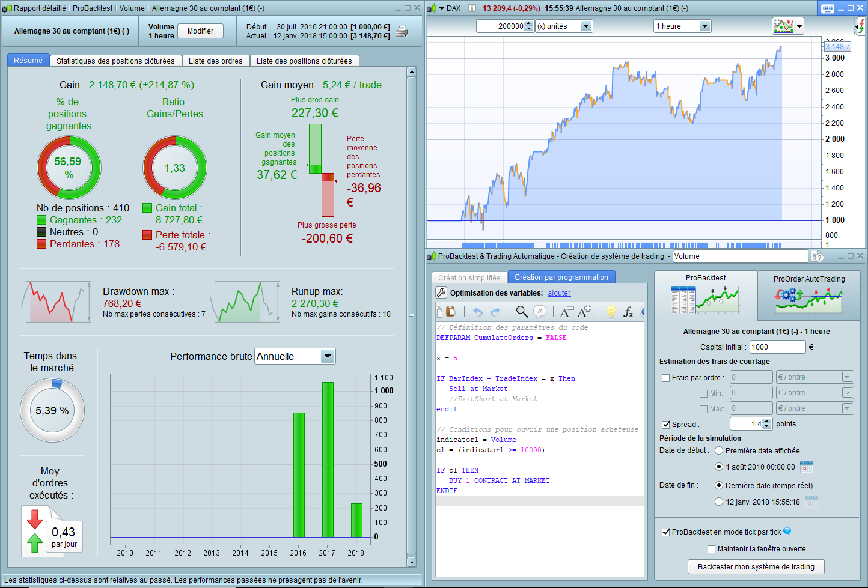Open the Liste des positions clôturées tab
The image size is (868, 588).
(x=304, y=61)
